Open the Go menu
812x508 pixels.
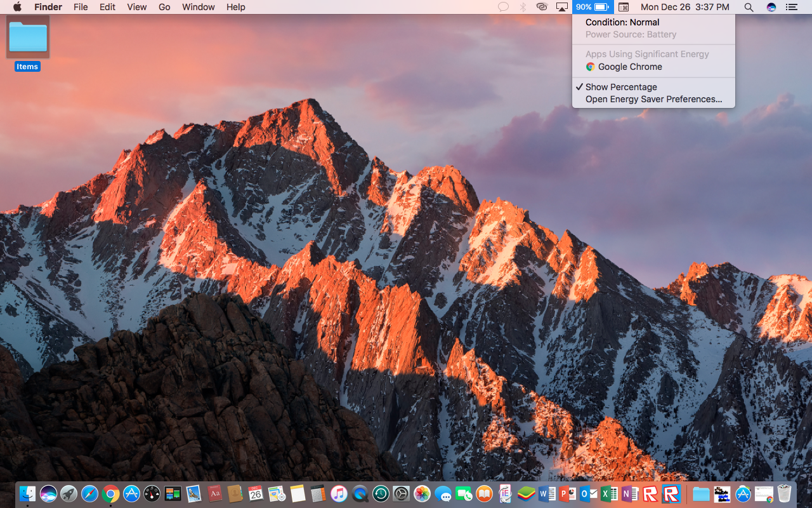(x=164, y=7)
